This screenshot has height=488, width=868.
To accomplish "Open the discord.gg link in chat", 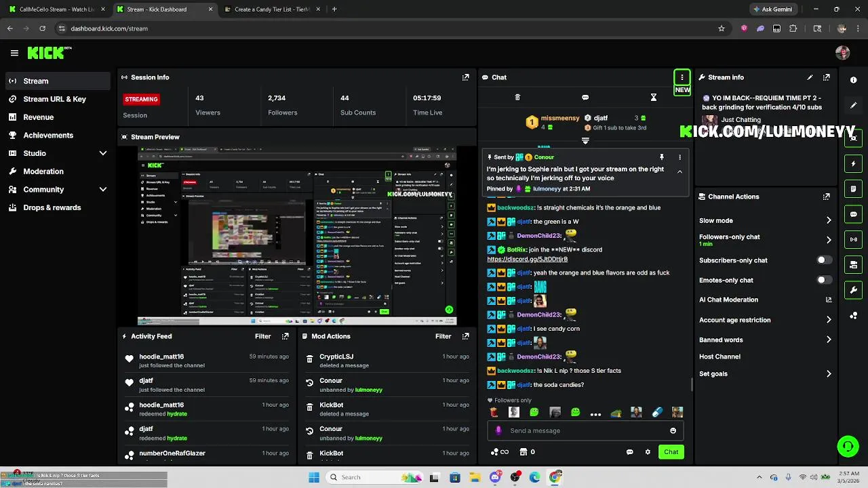I will pyautogui.click(x=527, y=259).
